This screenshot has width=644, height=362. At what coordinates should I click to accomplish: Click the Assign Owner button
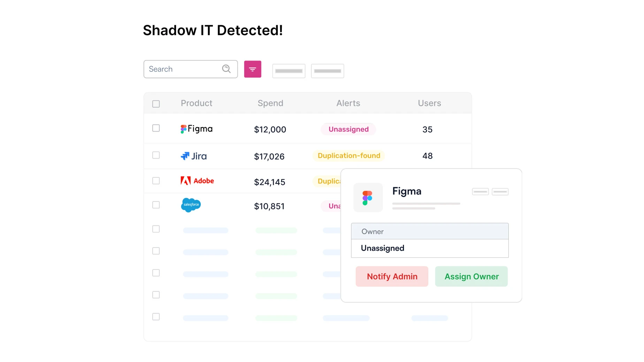pyautogui.click(x=471, y=276)
